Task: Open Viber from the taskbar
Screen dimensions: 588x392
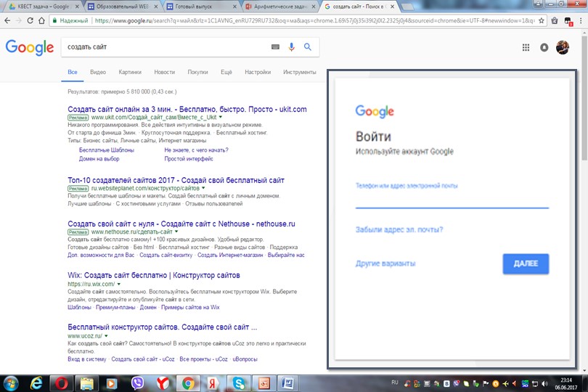Action: [x=138, y=383]
